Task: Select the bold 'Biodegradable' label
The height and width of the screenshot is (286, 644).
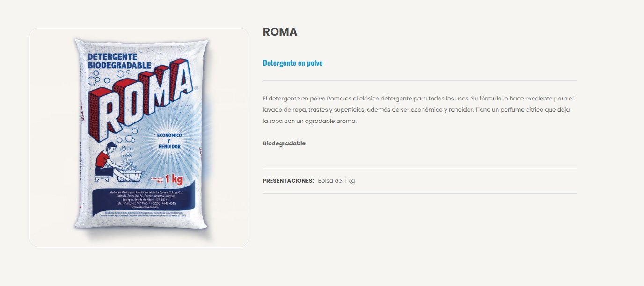Action: click(284, 143)
